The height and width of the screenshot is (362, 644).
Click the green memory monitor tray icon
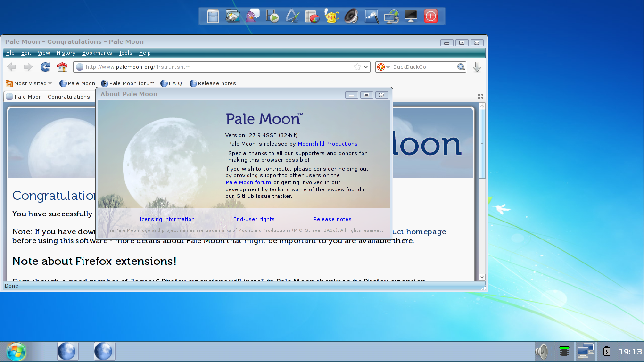pos(564,351)
